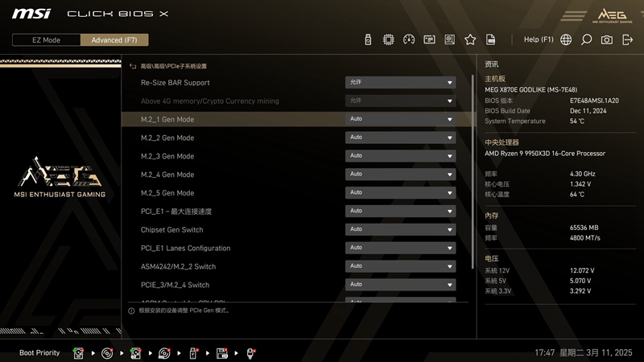Click the USB flash drive icon in top toolbar
644x362 pixels.
pyautogui.click(x=368, y=39)
